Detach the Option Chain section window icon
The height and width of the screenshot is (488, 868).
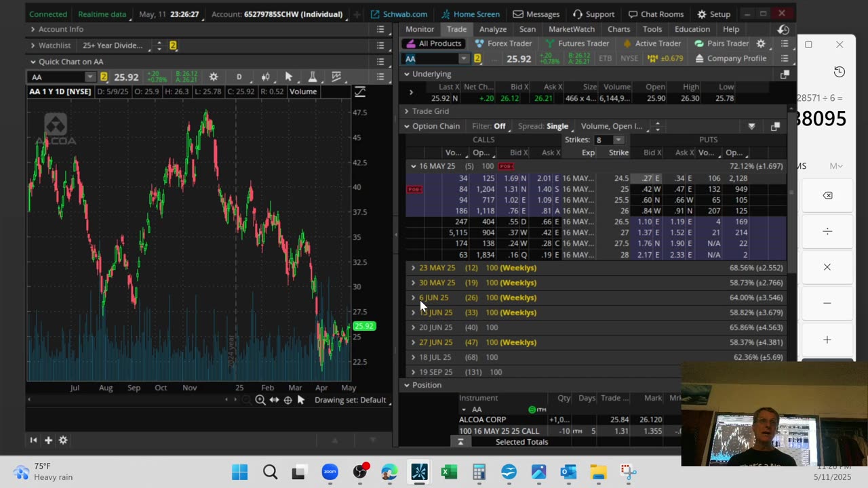click(x=775, y=126)
